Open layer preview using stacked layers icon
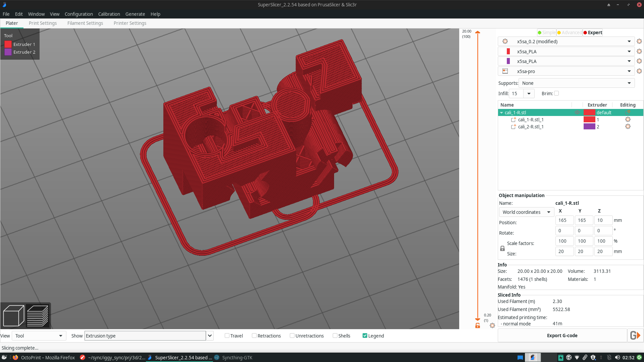This screenshot has height=362, width=644. pos(38,315)
